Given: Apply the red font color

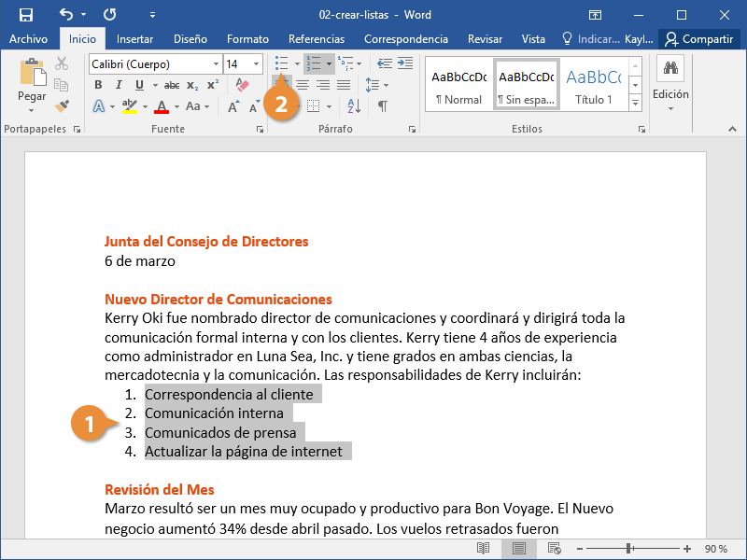Looking at the screenshot, I should [162, 106].
